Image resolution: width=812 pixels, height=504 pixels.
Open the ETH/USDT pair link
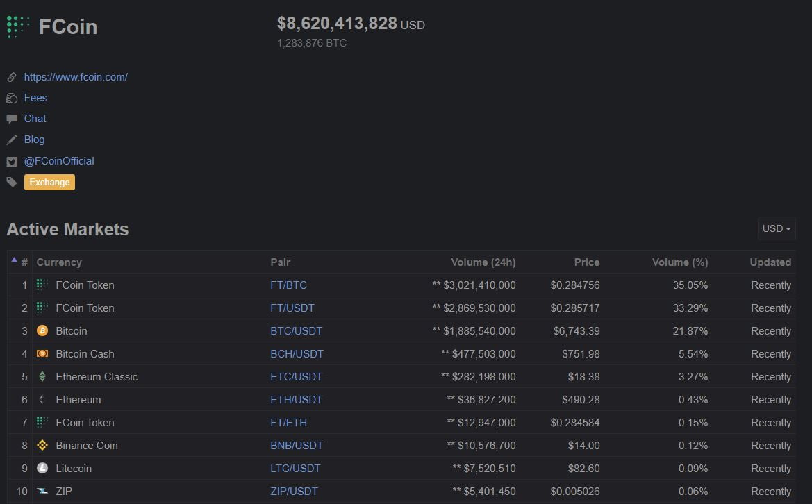pos(296,399)
